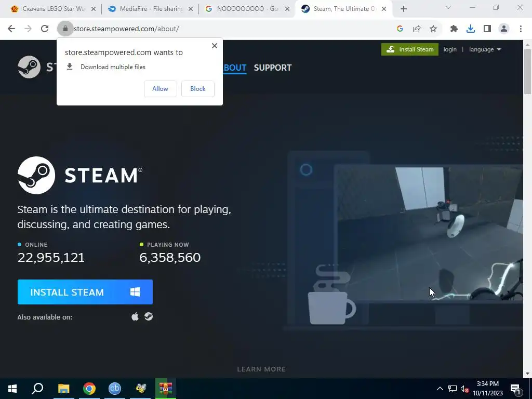Click the share page icon
The image size is (532, 399).
click(x=417, y=29)
